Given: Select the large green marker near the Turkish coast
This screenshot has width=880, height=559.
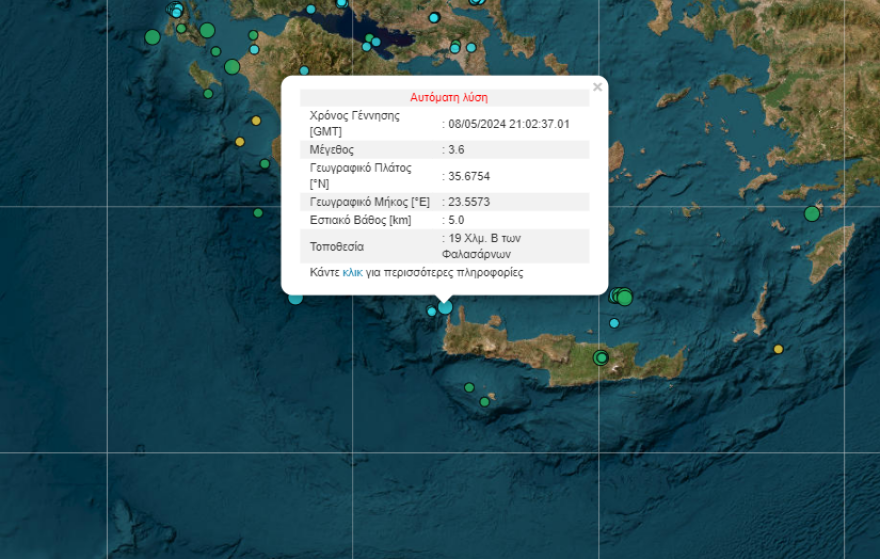Looking at the screenshot, I should (x=812, y=214).
